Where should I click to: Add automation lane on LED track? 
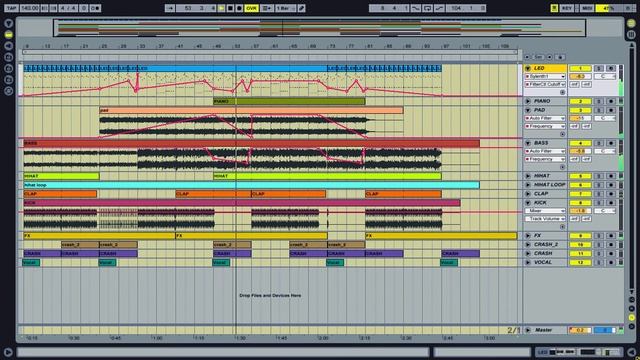click(x=562, y=93)
